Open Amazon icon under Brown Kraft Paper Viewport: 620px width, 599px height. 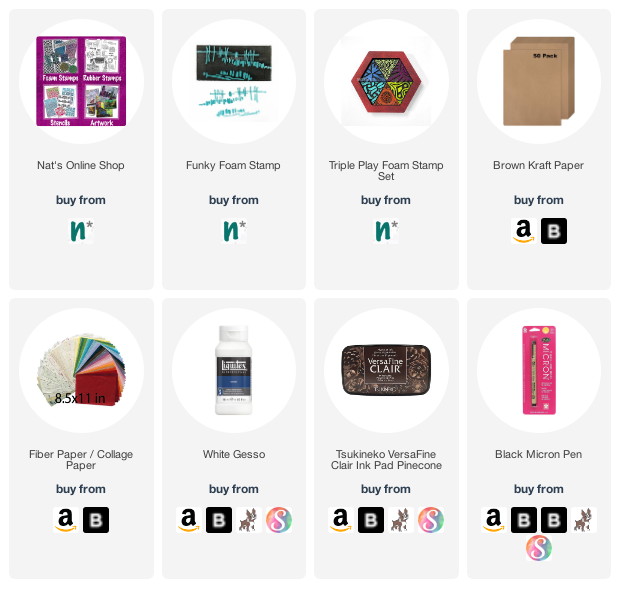[x=524, y=231]
